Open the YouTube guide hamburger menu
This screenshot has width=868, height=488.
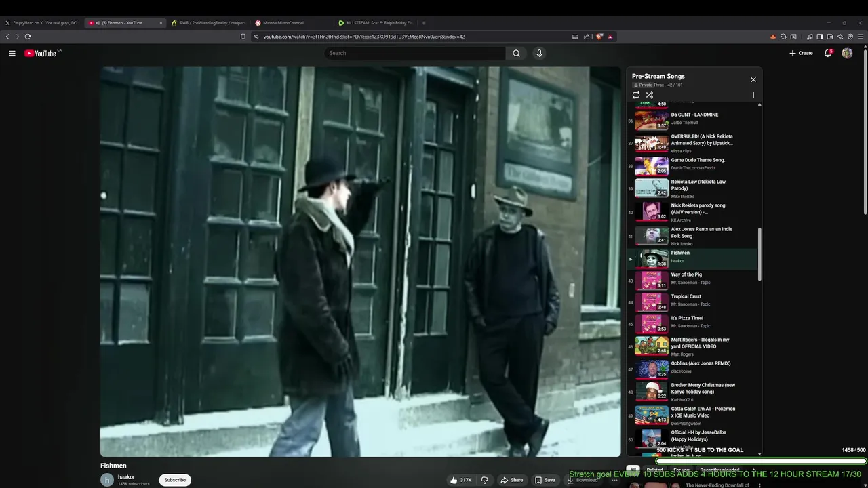[x=12, y=53]
